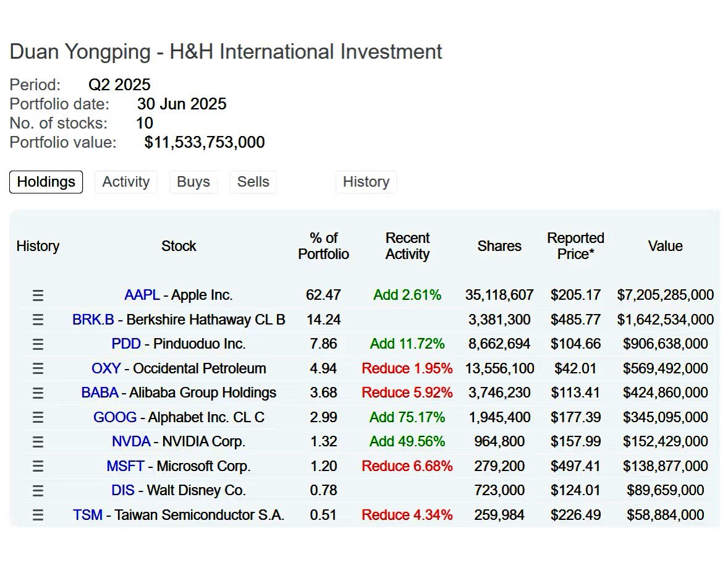This screenshot has height=565, width=728.
Task: Click the share count 35,118,607
Action: (499, 295)
